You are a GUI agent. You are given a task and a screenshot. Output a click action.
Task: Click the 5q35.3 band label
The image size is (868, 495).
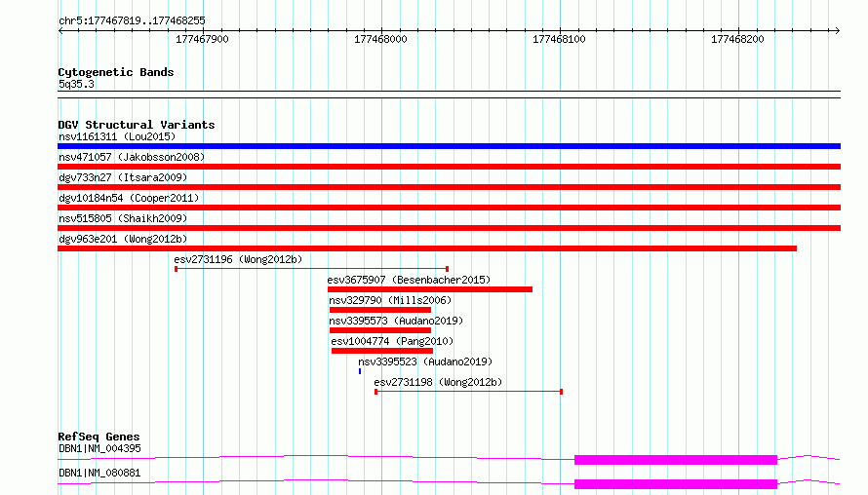point(76,84)
